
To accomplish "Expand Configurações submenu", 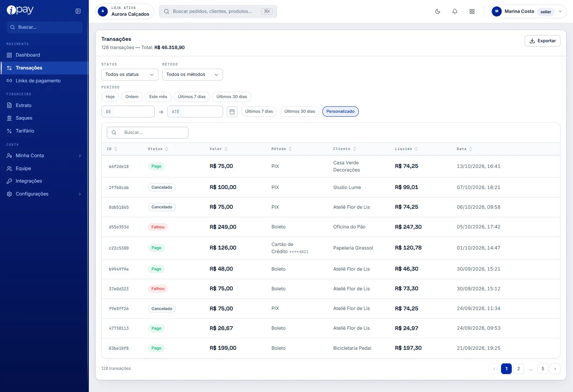I will point(80,194).
